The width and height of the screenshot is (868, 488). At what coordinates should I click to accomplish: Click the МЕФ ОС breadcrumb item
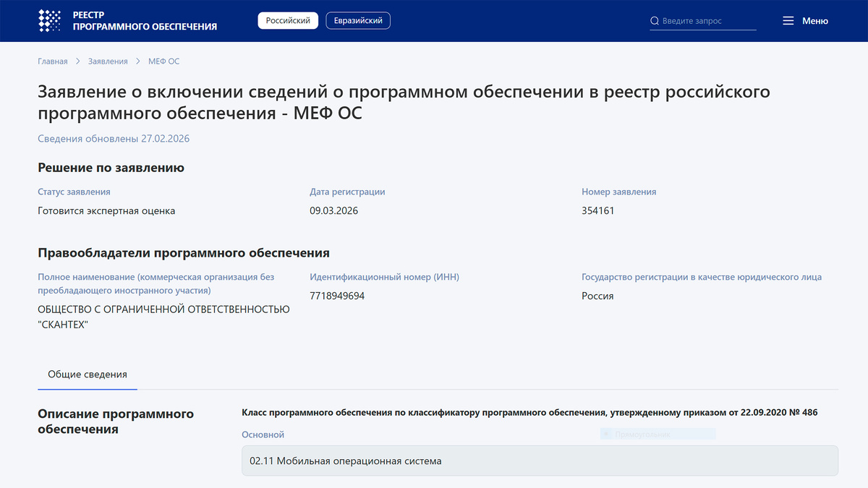click(163, 61)
